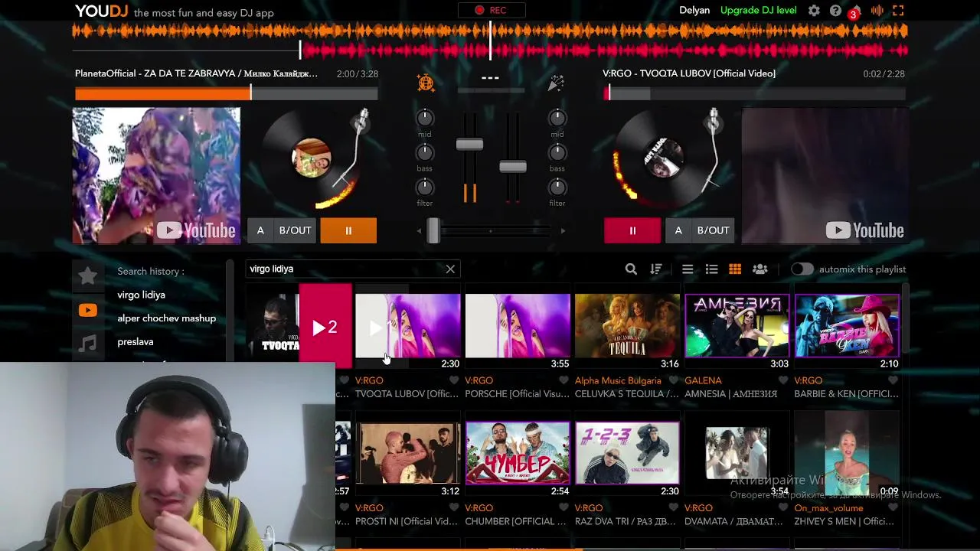Switch to detailed list view

click(x=711, y=269)
